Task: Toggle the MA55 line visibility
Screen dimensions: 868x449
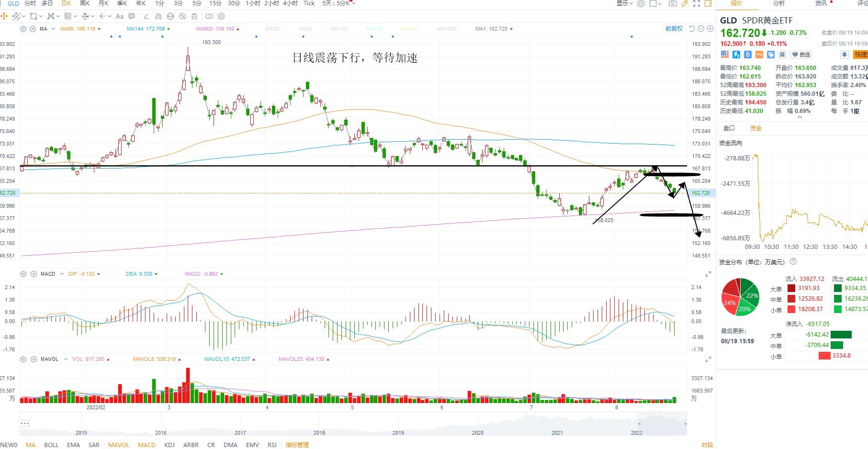Action: click(x=80, y=29)
